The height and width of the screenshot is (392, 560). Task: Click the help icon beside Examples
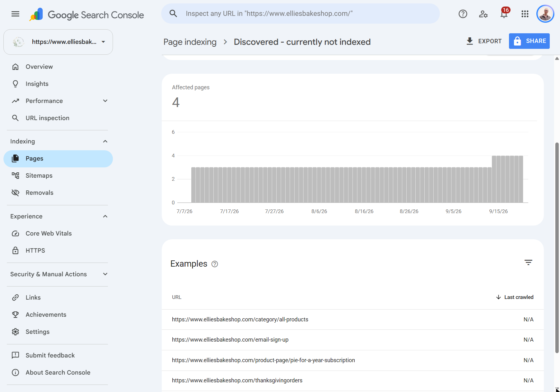(215, 264)
